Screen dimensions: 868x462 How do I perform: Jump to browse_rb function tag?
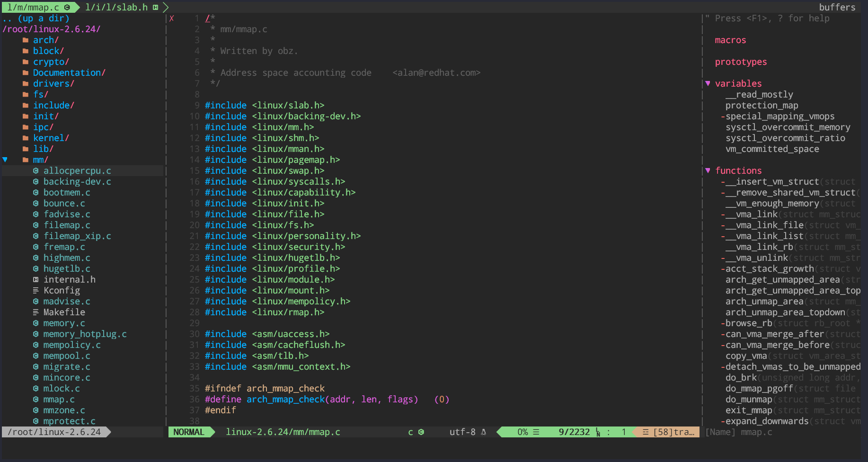click(749, 323)
